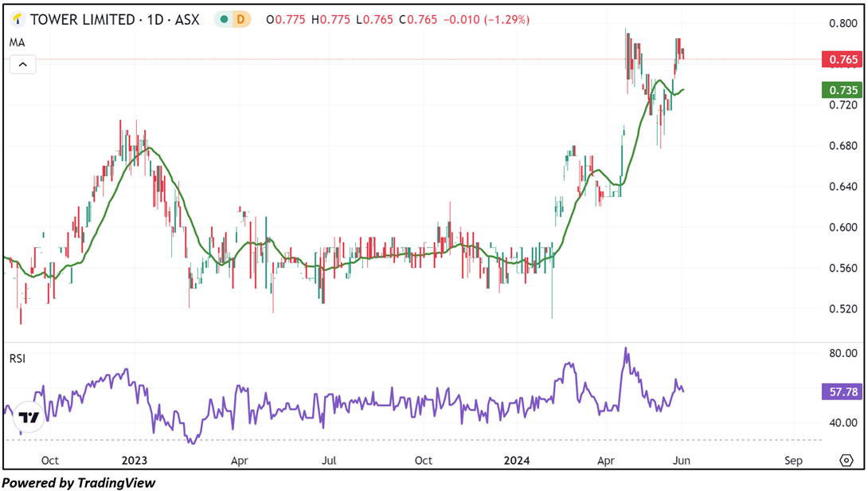Click the 0.560 price axis label

(843, 269)
